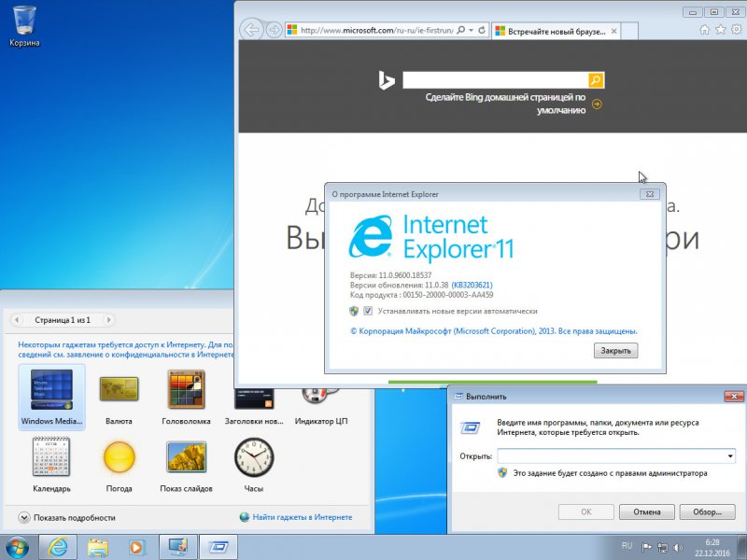Expand Показать подробности in the gadget gallery
The image size is (747, 560).
click(67, 518)
